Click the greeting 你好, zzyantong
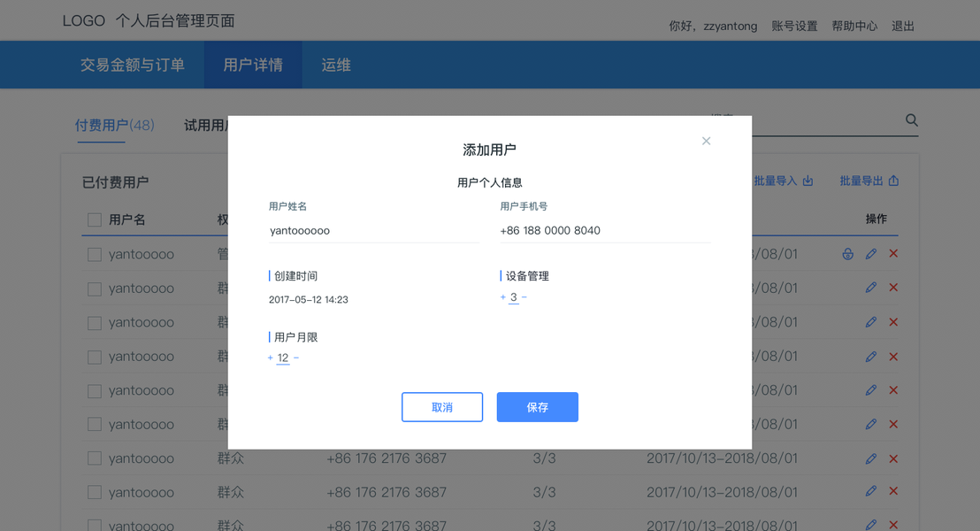The height and width of the screenshot is (531, 980). click(713, 27)
